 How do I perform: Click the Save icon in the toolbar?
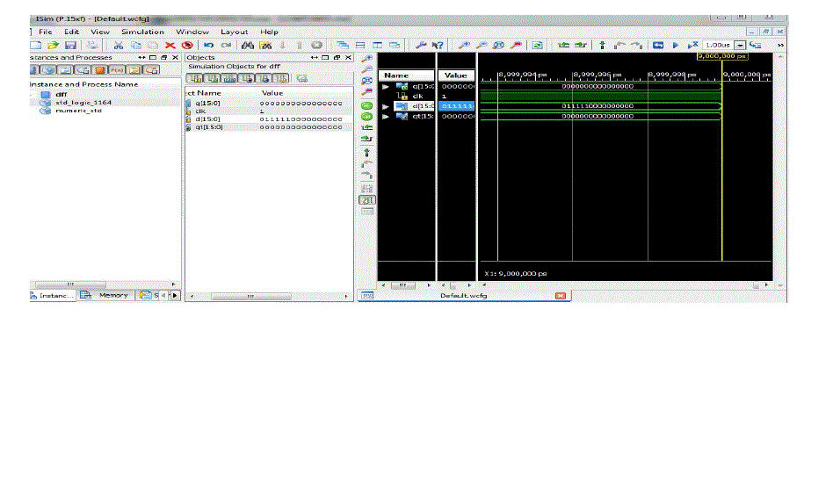pos(70,45)
